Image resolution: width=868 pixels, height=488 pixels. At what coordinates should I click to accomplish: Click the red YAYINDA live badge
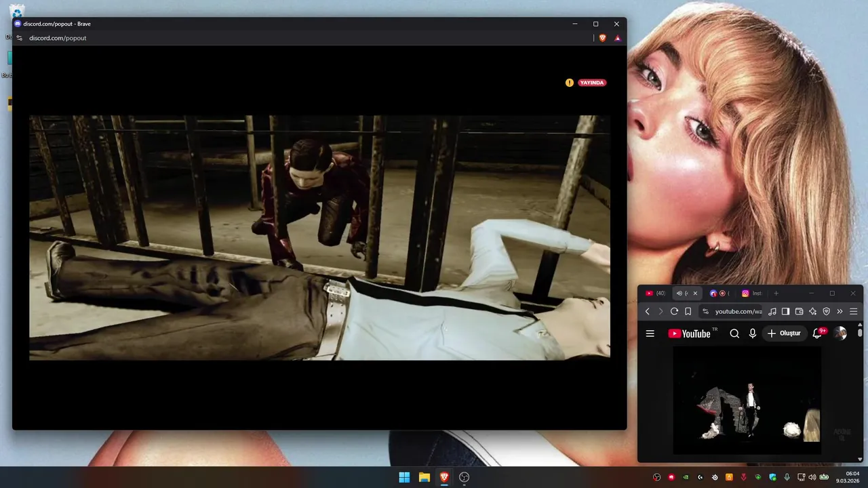coord(592,83)
